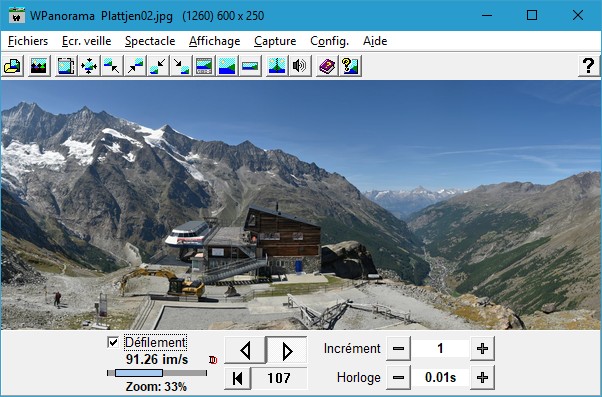Click the zipper split-picture toolbar icon
This screenshot has width=602, height=397.
[277, 66]
